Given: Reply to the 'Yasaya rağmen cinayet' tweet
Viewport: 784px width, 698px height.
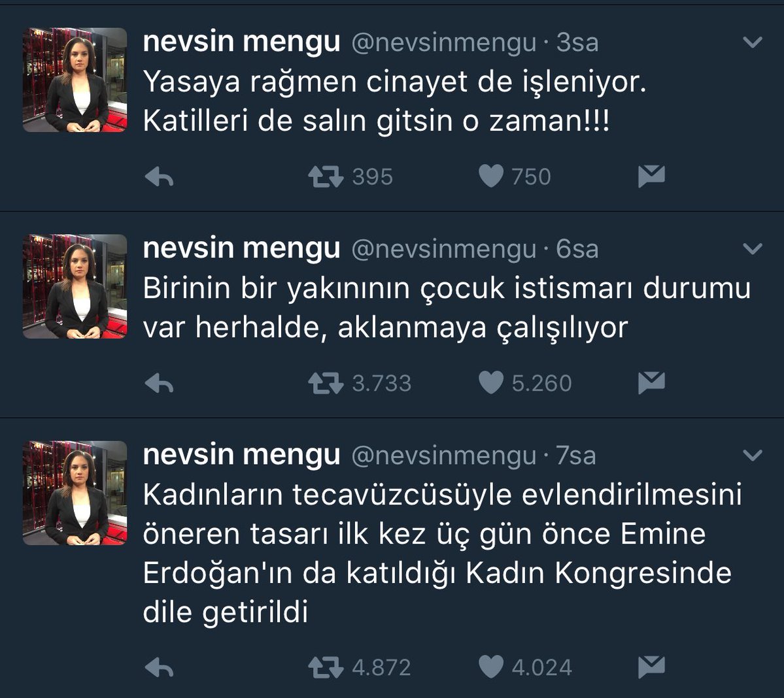Looking at the screenshot, I should click(x=159, y=176).
